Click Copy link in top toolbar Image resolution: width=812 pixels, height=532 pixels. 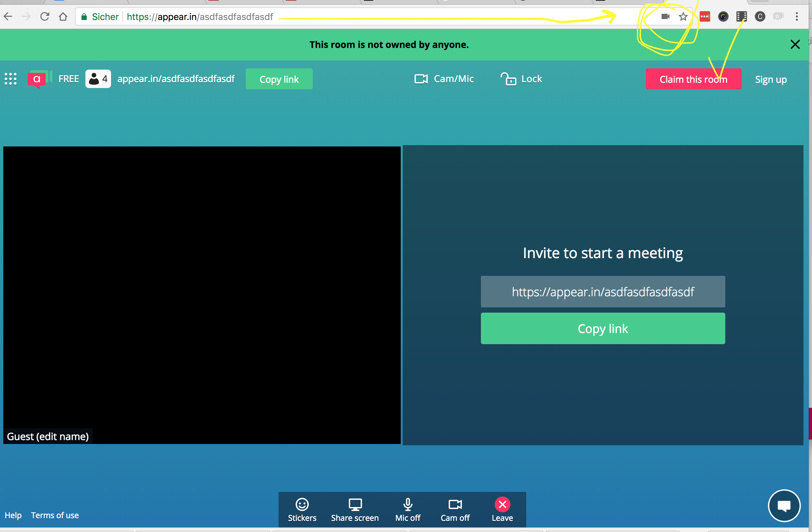279,79
